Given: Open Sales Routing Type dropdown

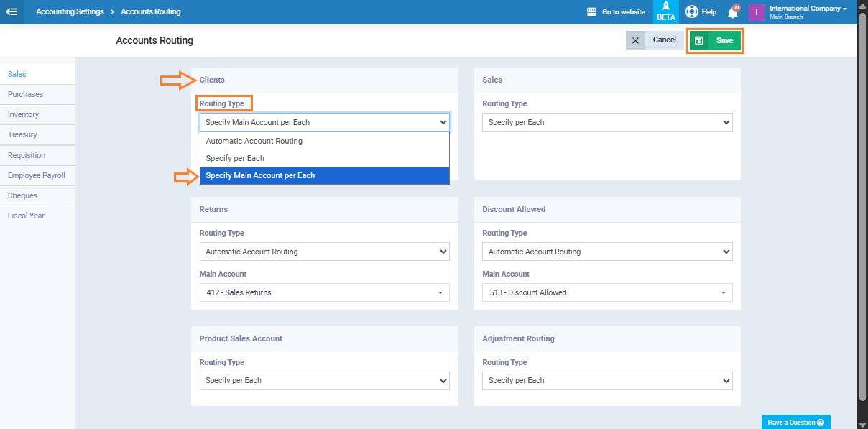Looking at the screenshot, I should click(607, 122).
